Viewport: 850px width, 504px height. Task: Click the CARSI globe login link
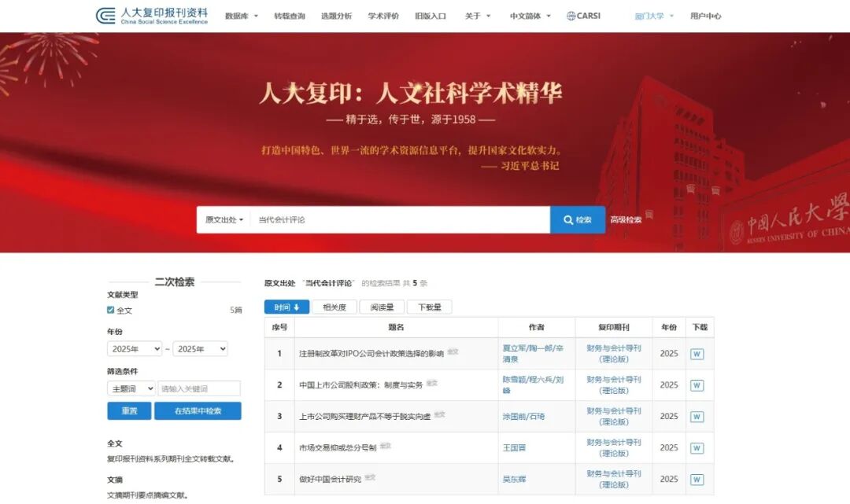pyautogui.click(x=583, y=16)
